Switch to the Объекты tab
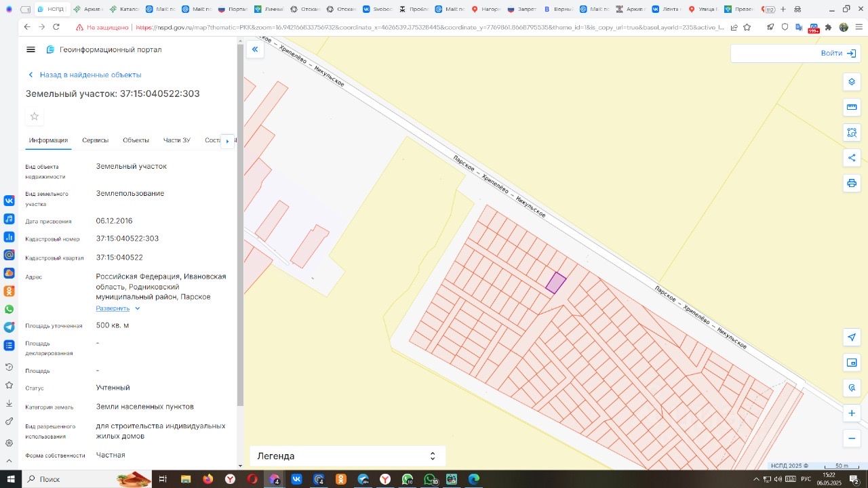 [136, 140]
